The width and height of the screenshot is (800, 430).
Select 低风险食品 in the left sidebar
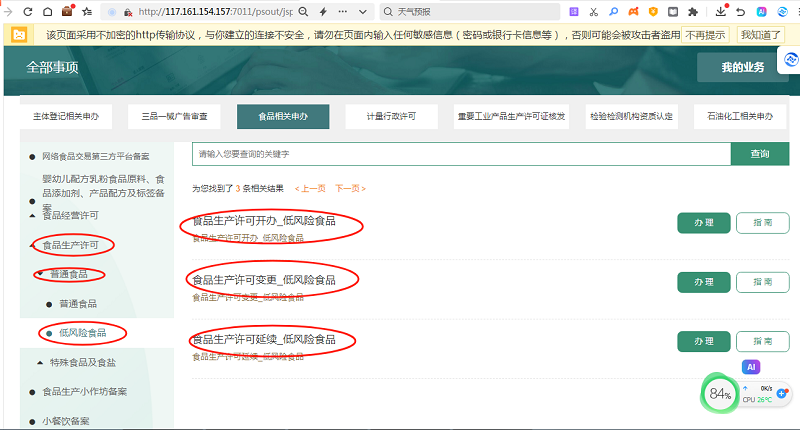pyautogui.click(x=84, y=332)
